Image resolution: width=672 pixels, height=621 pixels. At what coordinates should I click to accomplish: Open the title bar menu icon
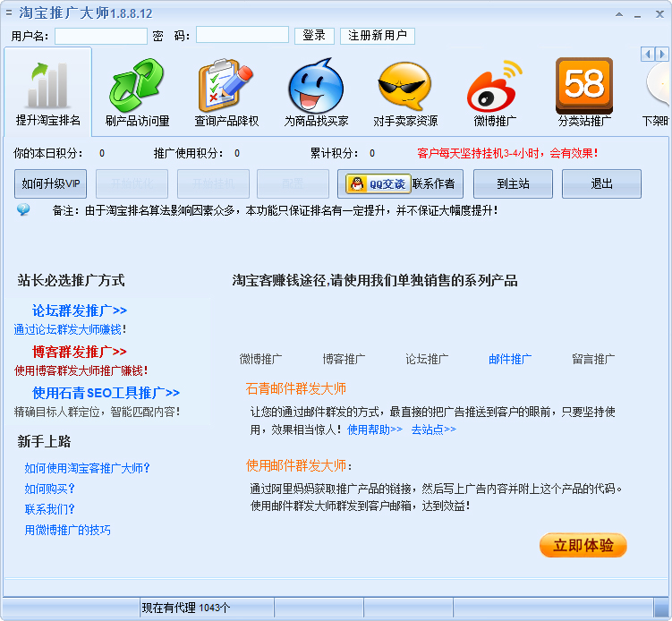point(9,13)
